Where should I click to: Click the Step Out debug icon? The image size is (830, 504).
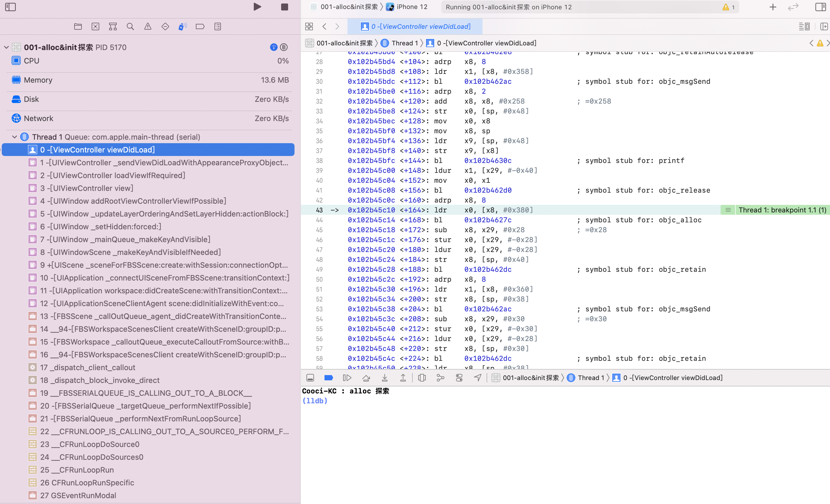403,378
